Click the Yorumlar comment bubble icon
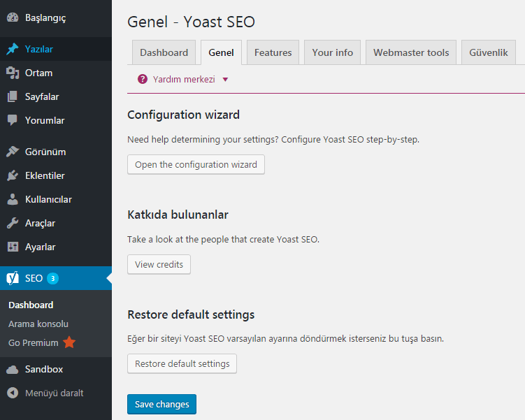 [13, 120]
